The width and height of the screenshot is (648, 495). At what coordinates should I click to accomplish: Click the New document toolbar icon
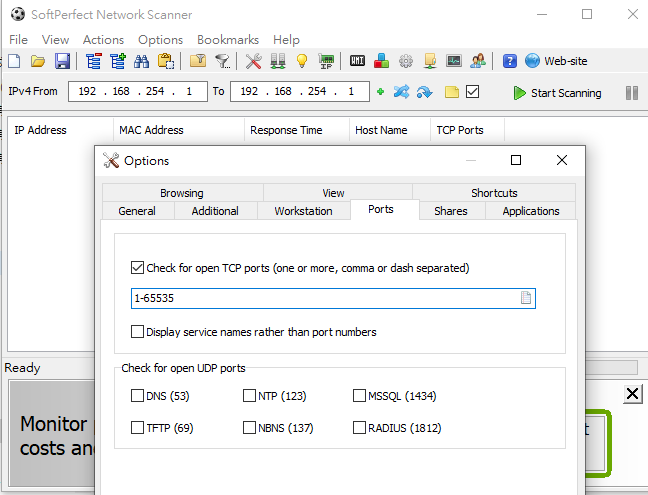tap(14, 61)
